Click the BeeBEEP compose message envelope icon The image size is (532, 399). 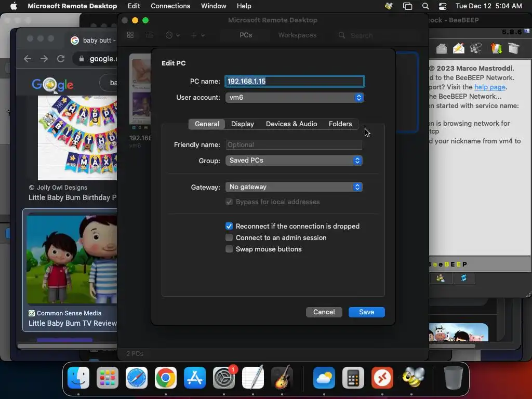point(458,48)
